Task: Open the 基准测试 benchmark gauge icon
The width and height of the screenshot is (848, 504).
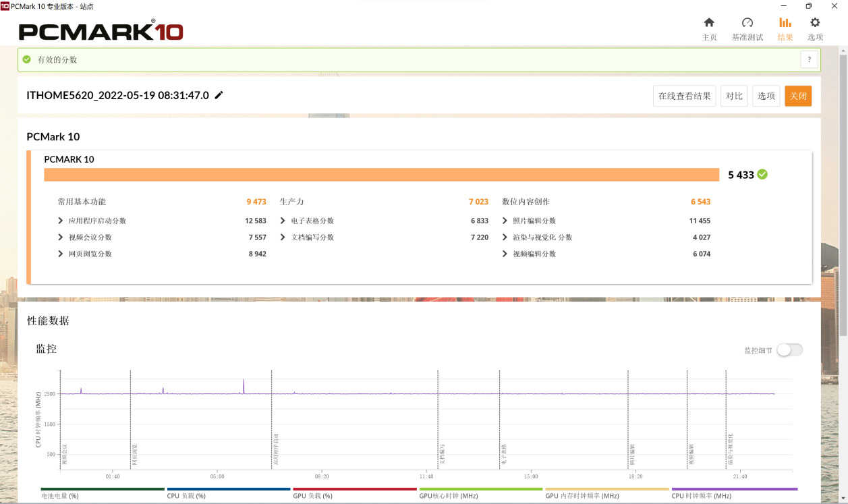Action: click(747, 22)
